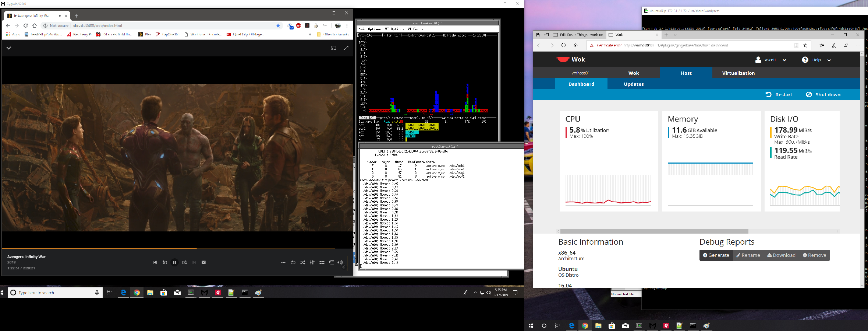Open Edge add notes pen icon
Viewport: 868px width, 332px height.
click(x=834, y=45)
